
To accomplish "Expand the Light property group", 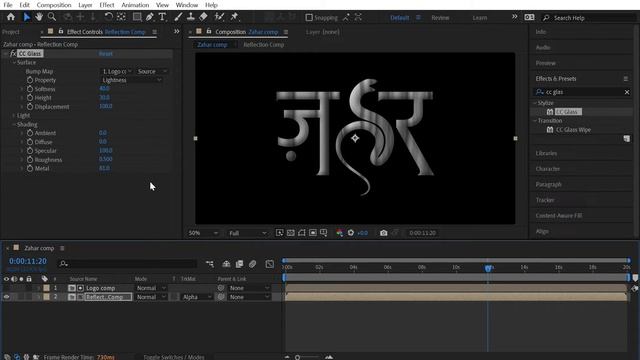I will [13, 116].
